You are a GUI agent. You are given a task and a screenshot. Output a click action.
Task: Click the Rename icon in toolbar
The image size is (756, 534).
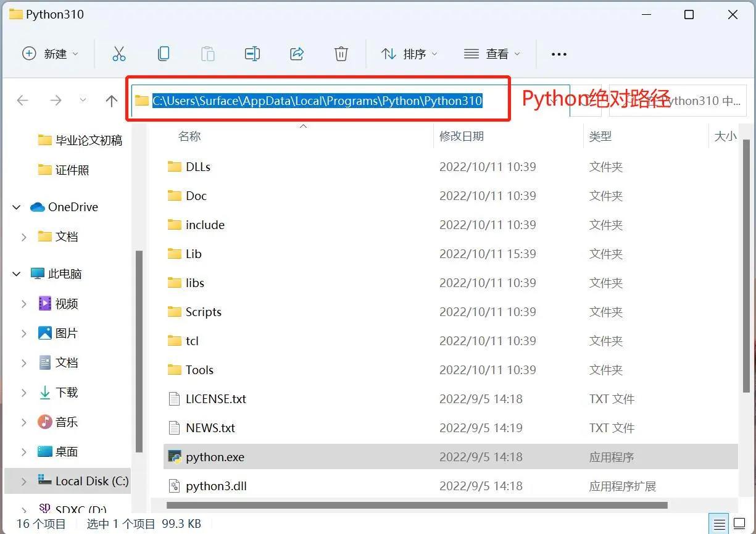[252, 54]
